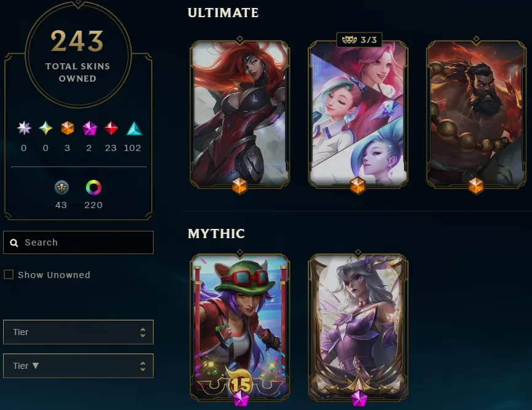Click the white Transcendent tier gem icon
Screen dimensions: 532x410
24,128
